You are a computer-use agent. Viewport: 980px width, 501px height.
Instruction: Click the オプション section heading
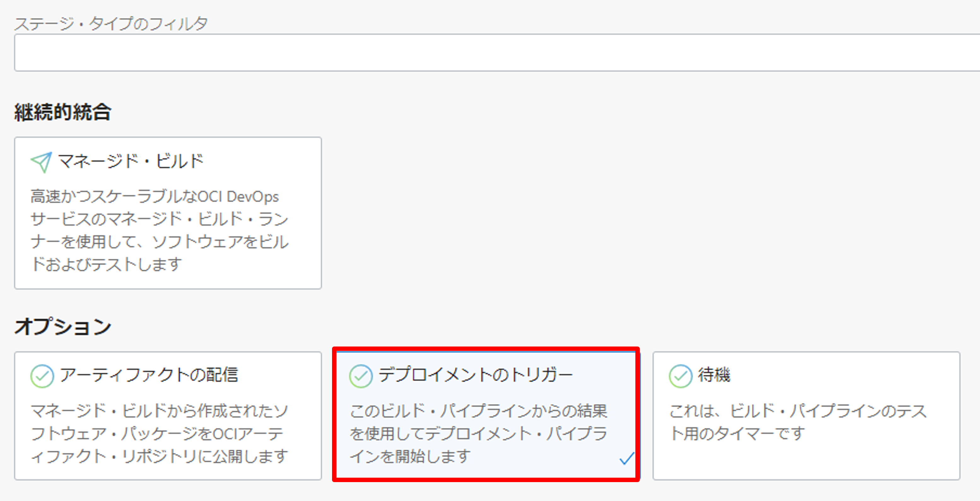tap(63, 326)
